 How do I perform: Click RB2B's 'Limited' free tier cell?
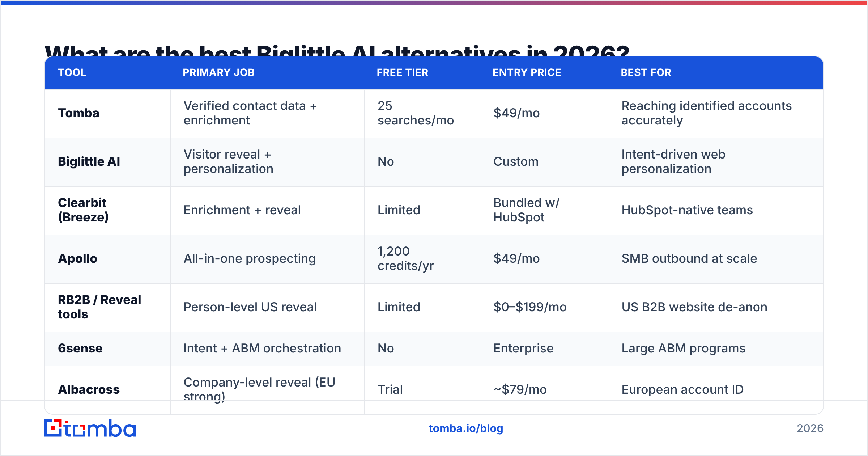(422, 307)
